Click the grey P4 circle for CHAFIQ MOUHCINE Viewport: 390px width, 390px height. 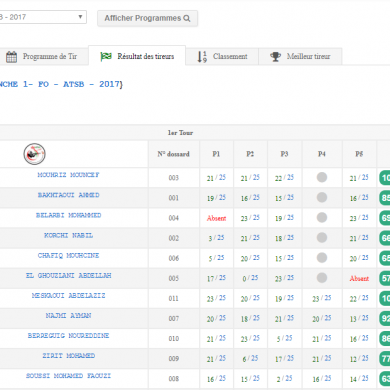pos(322,258)
